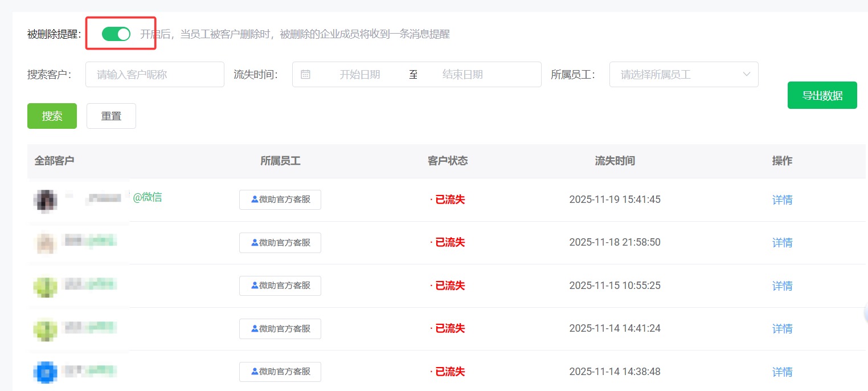Select the 开始日期 date field

359,75
